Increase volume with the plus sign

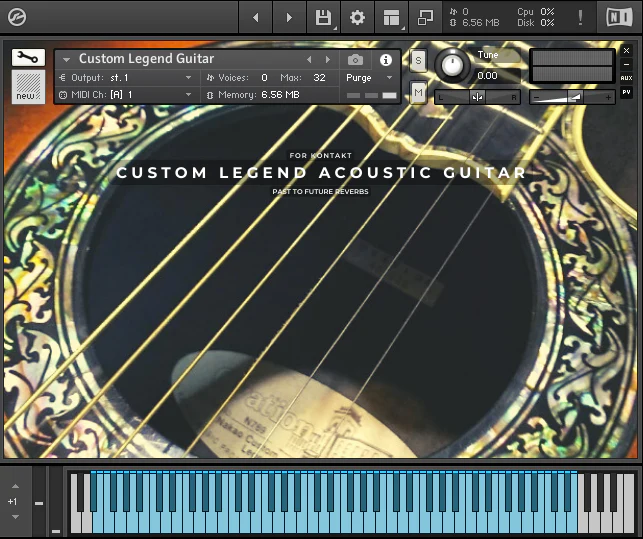click(x=608, y=97)
